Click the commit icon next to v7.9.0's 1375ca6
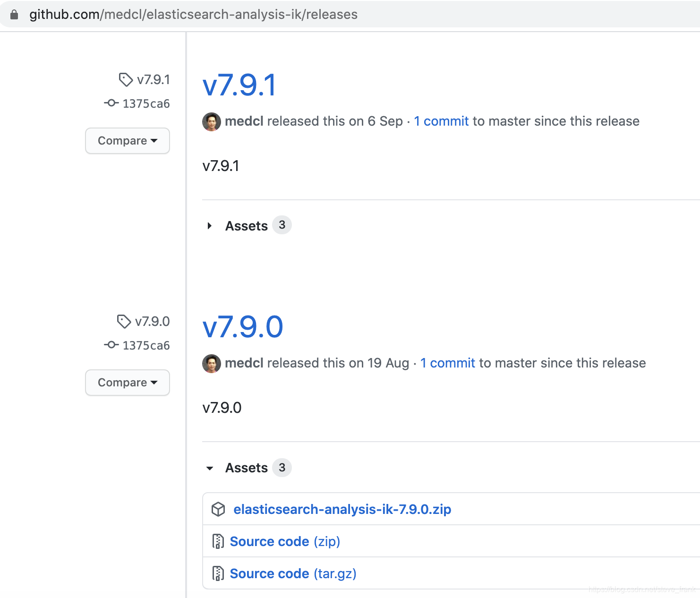 point(111,345)
